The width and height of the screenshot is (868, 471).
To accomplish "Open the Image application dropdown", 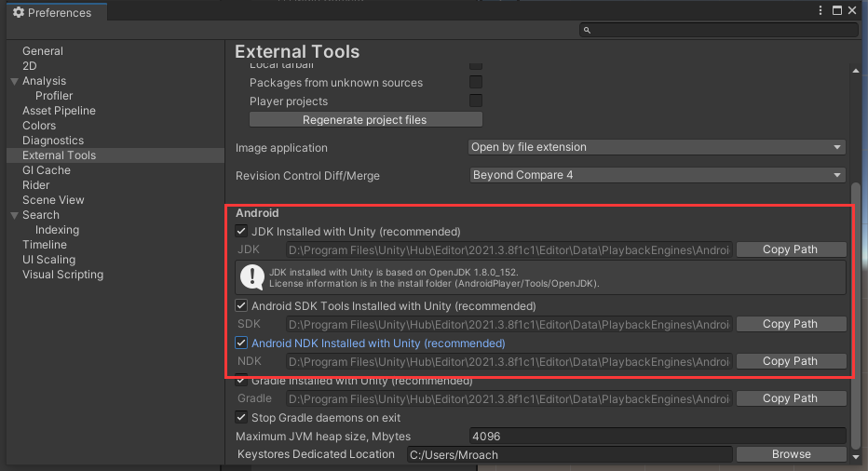I will 658,147.
